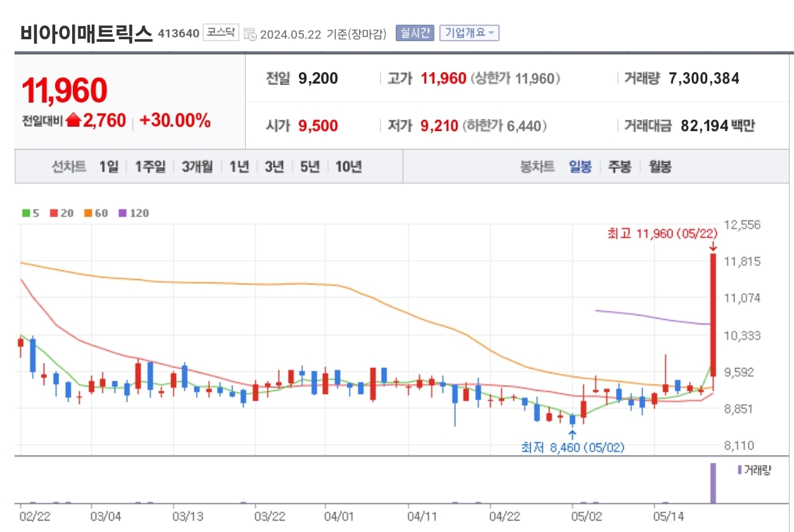
Task: Click the 전일 value 9,200
Action: (x=318, y=79)
